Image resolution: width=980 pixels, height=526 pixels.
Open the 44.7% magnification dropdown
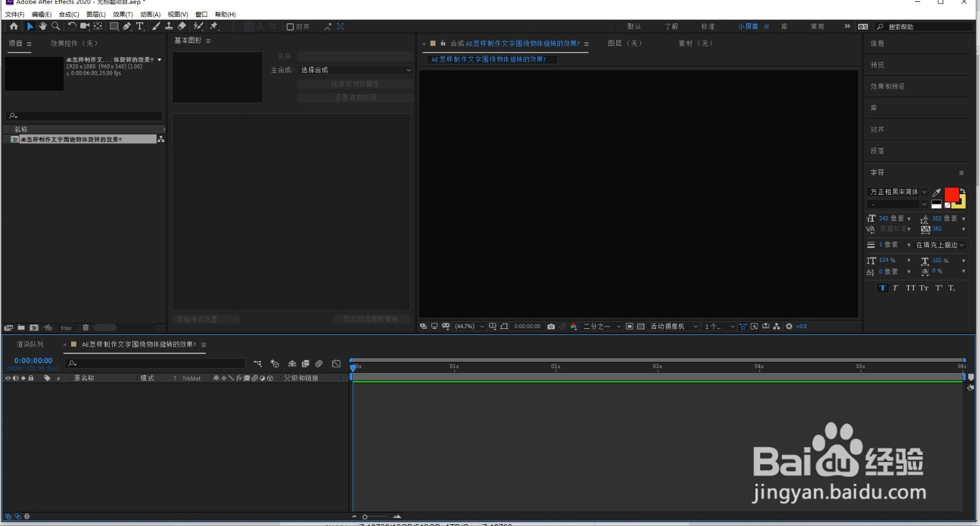point(470,326)
